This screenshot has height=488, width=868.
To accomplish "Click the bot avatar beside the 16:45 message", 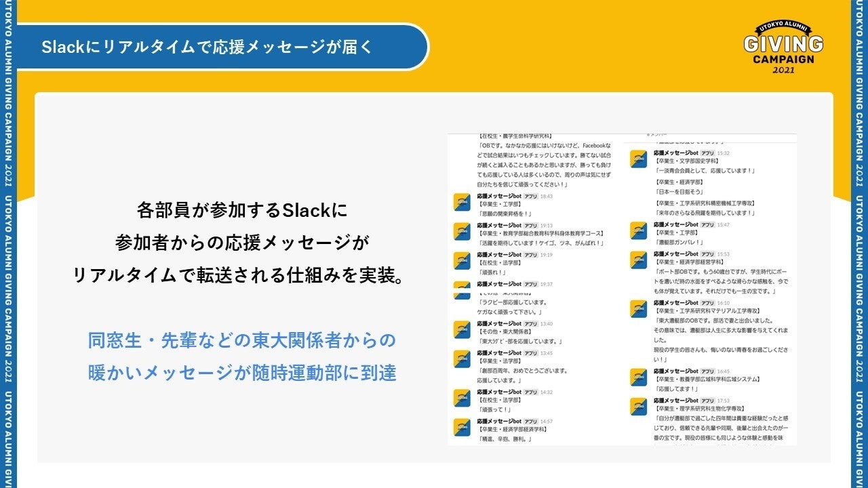I will pyautogui.click(x=638, y=378).
